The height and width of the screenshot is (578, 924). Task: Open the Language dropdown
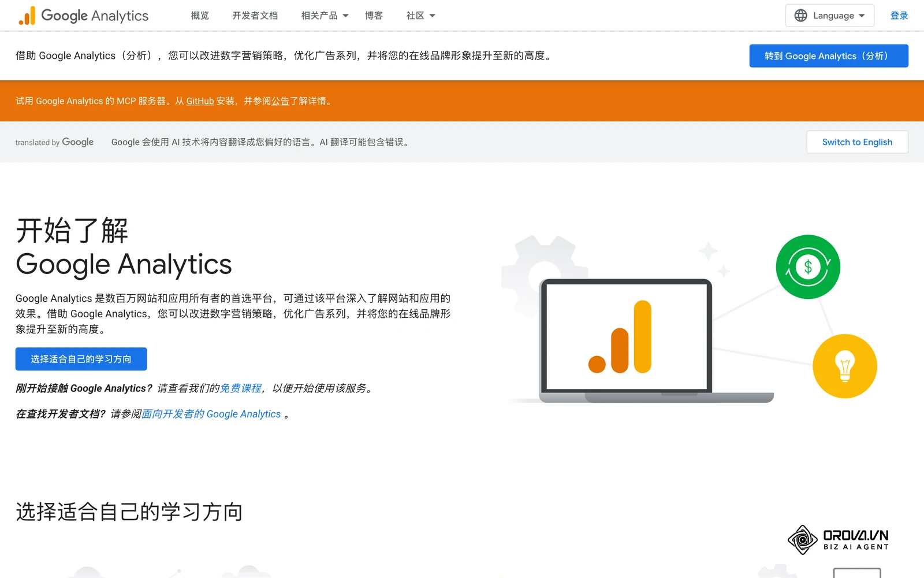click(830, 16)
